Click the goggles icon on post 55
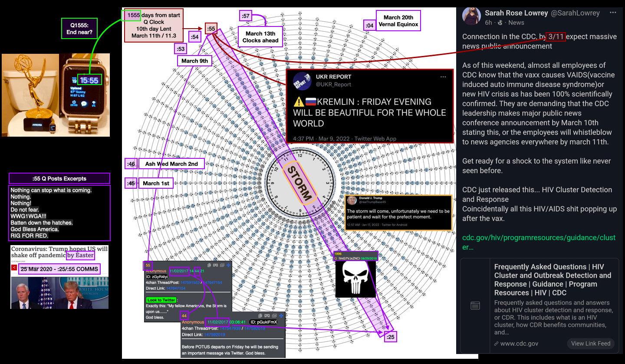 pyautogui.click(x=216, y=265)
